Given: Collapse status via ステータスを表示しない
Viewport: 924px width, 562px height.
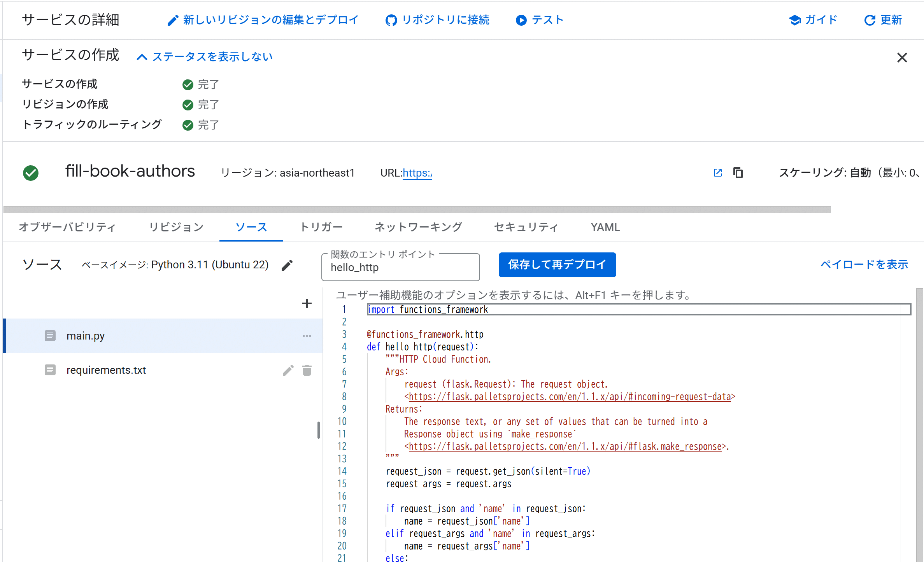Looking at the screenshot, I should (x=205, y=57).
